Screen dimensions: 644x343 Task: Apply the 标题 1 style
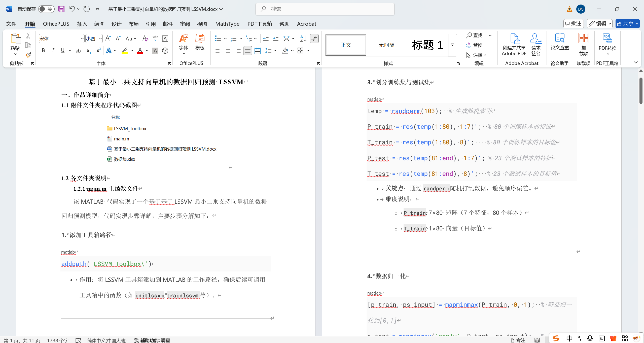pyautogui.click(x=427, y=45)
